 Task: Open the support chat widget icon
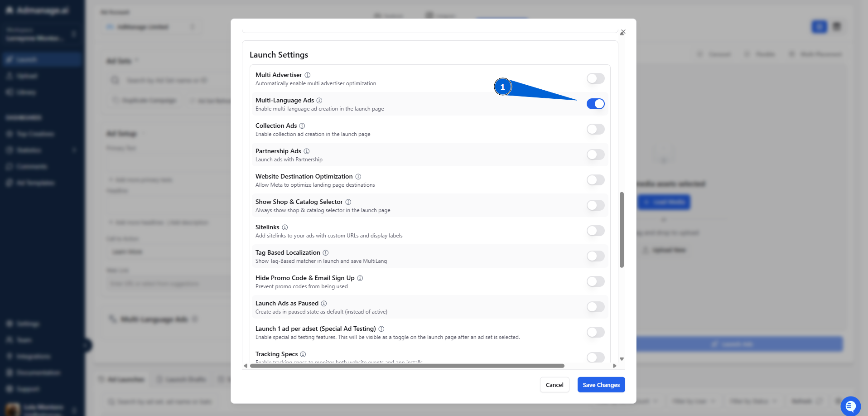[x=850, y=406]
